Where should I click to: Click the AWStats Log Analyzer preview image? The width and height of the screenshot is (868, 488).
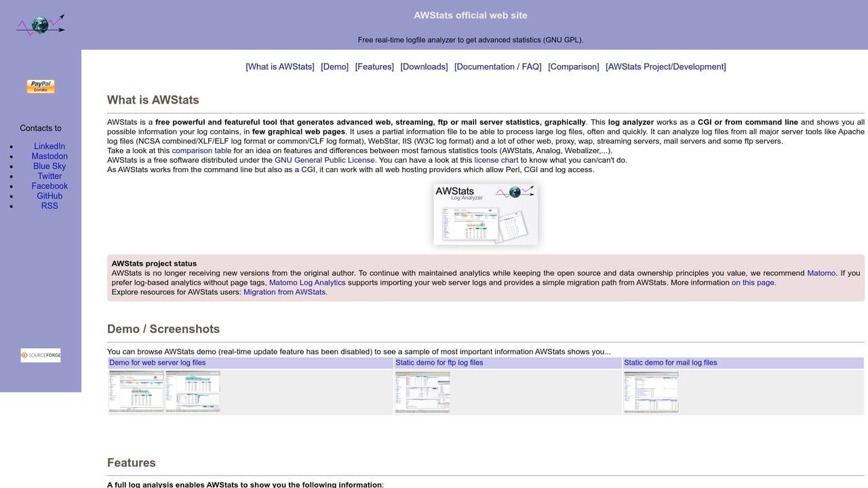pyautogui.click(x=485, y=213)
